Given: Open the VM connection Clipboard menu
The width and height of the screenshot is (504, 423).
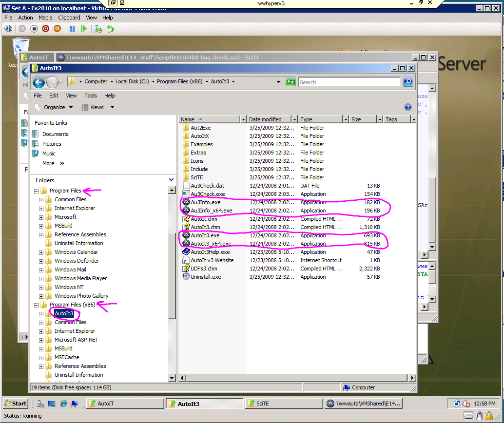Looking at the screenshot, I should point(69,18).
